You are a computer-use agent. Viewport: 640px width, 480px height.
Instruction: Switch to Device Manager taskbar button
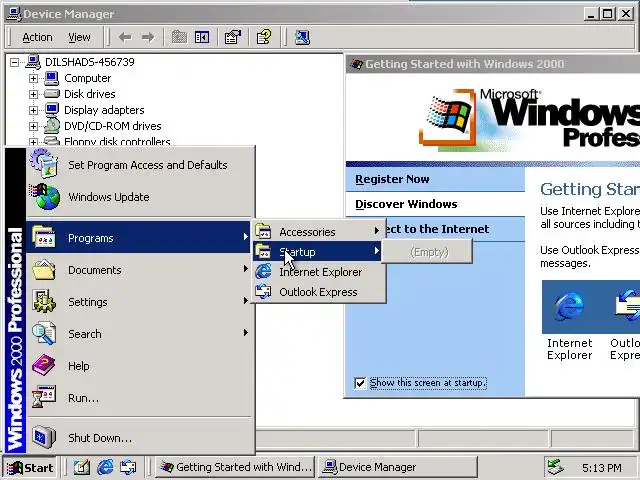[x=398, y=467]
